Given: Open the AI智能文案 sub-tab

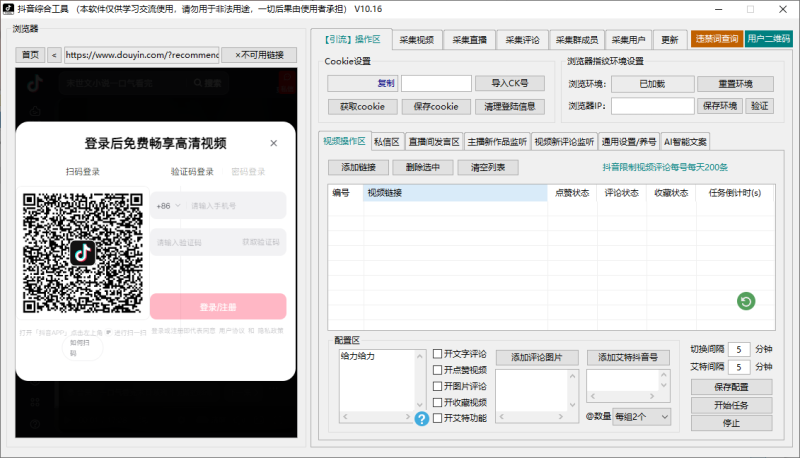Looking at the screenshot, I should [x=685, y=142].
